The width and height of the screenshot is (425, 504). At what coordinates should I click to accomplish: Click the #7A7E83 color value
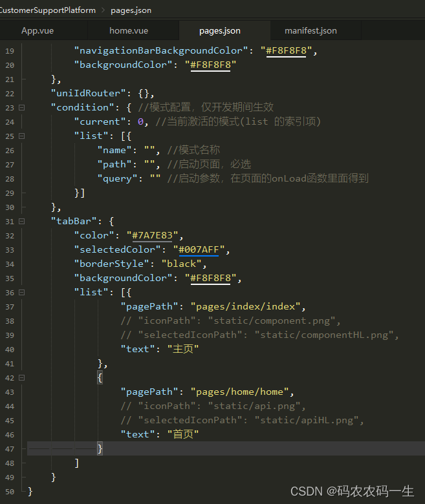click(152, 236)
